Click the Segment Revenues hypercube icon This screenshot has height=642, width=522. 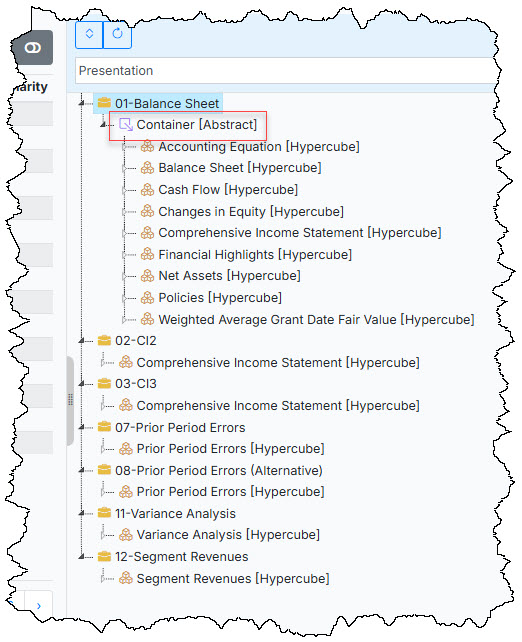[x=126, y=578]
